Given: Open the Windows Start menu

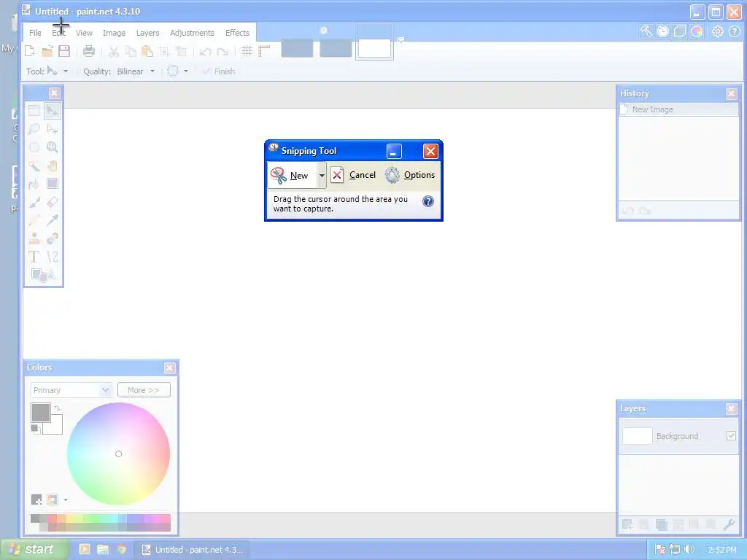Looking at the screenshot, I should point(35,550).
